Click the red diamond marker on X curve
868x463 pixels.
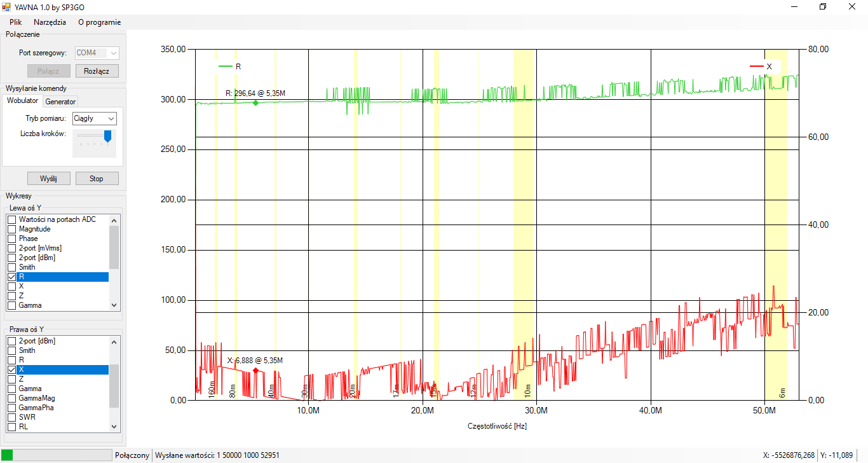(255, 370)
